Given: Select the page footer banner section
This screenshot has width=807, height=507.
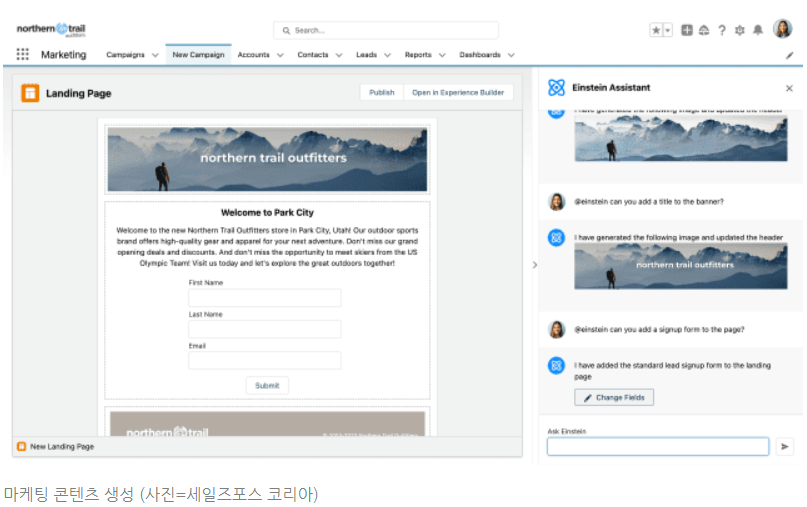Looking at the screenshot, I should (267, 424).
